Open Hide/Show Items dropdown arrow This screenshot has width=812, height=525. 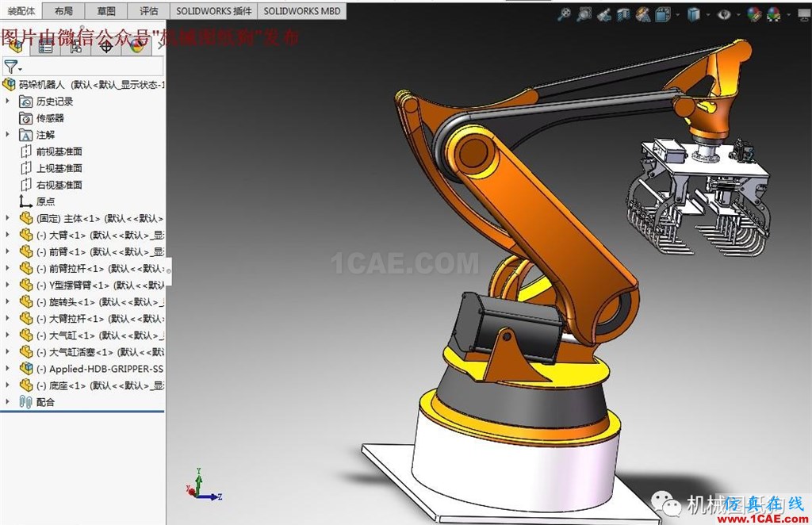pos(738,15)
